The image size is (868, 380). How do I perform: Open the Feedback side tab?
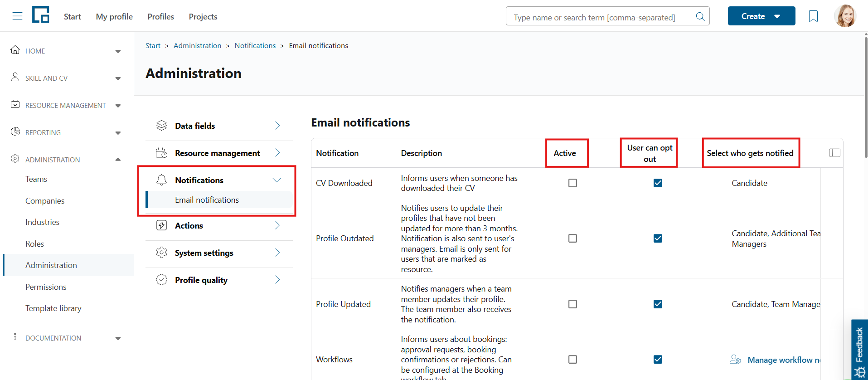(859, 350)
